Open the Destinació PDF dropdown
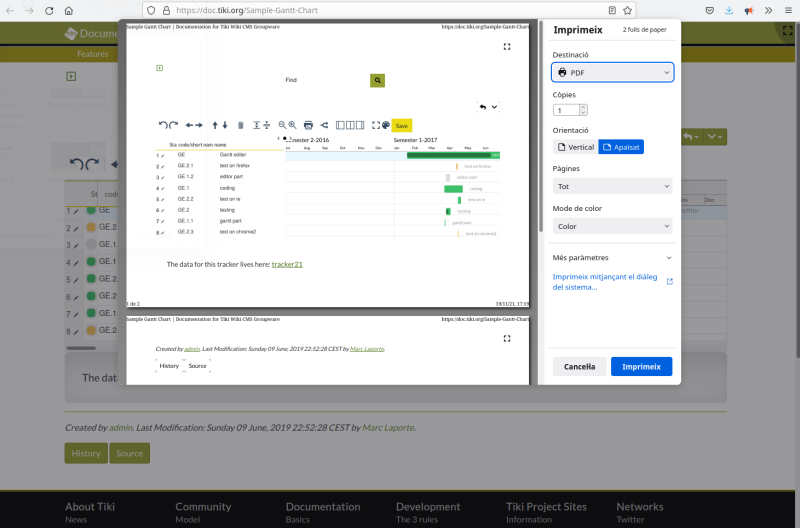Screen dimensions: 800x528 tap(612, 72)
